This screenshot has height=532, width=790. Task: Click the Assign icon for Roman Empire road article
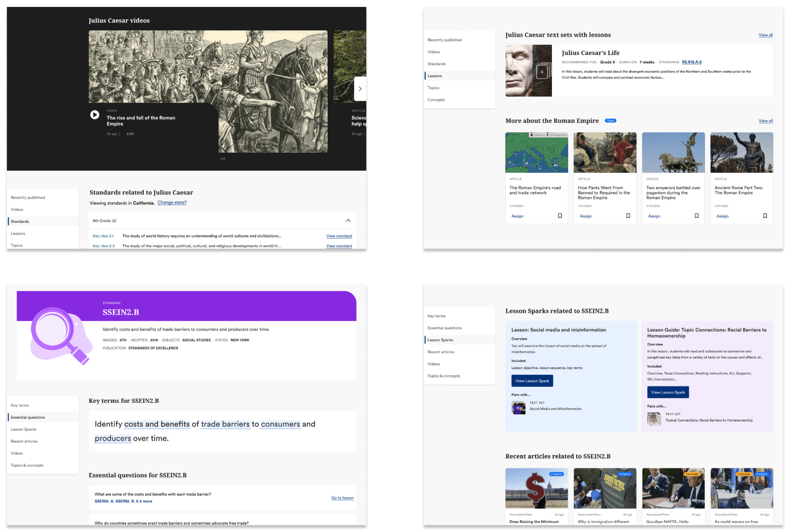[x=517, y=216]
